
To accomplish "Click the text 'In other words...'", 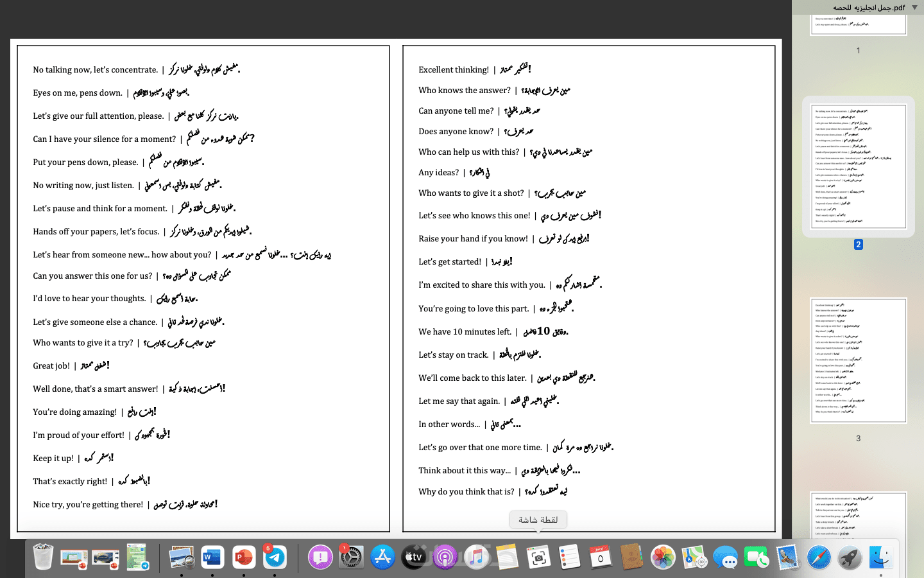I will [x=449, y=425].
